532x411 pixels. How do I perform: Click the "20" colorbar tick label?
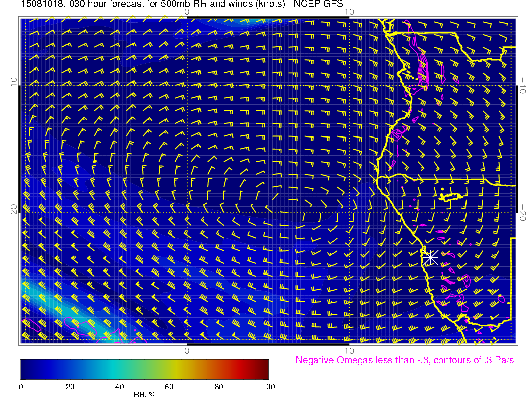(x=70, y=387)
